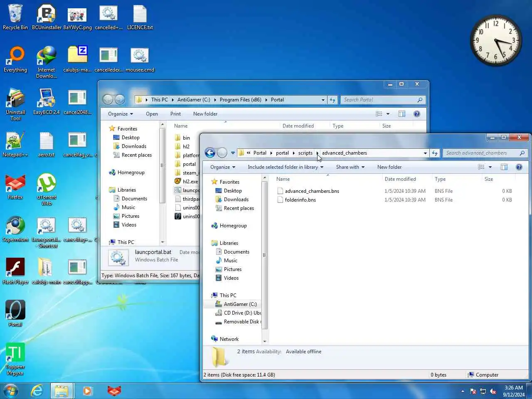Launch EasyBCD 2.4 shortcut
Image resolution: width=532 pixels, height=399 pixels.
[47, 102]
